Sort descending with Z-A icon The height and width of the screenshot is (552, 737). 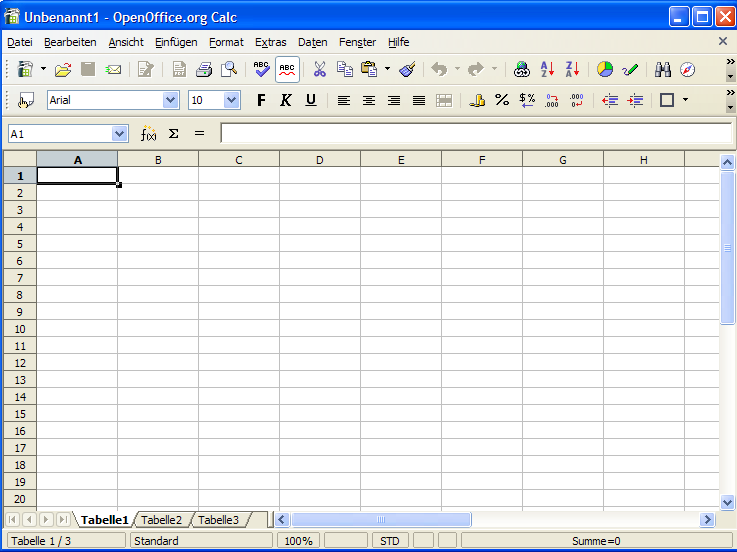572,70
